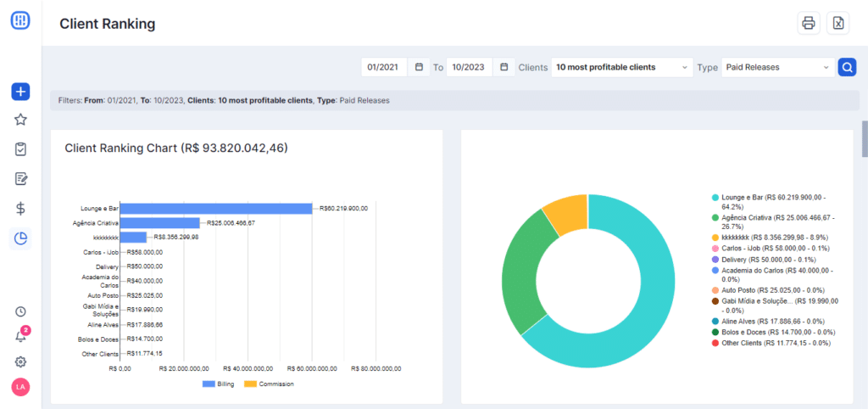Open the notes edit icon in sidebar
868x409 pixels.
[x=20, y=179]
